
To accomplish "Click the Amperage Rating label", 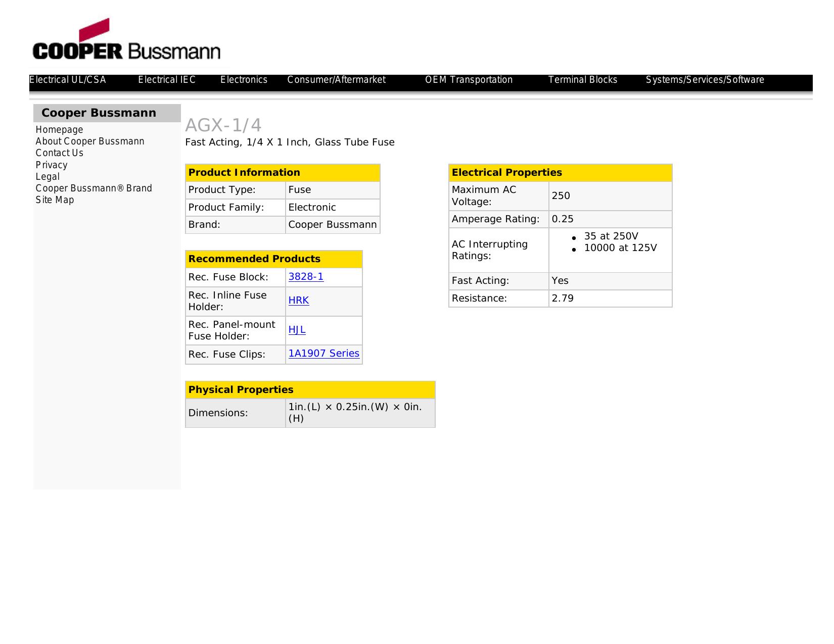I will [x=495, y=219].
